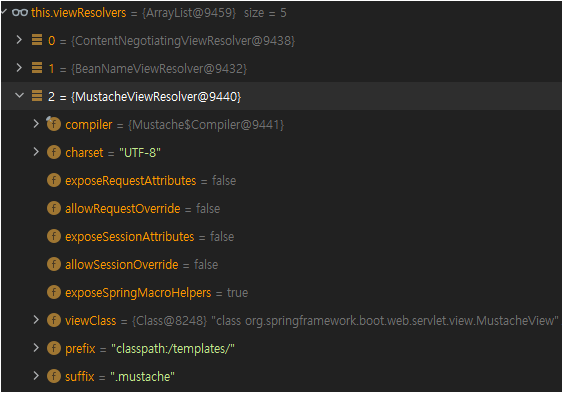Expand the prefix field node
This screenshot has width=563, height=393.
[x=36, y=348]
